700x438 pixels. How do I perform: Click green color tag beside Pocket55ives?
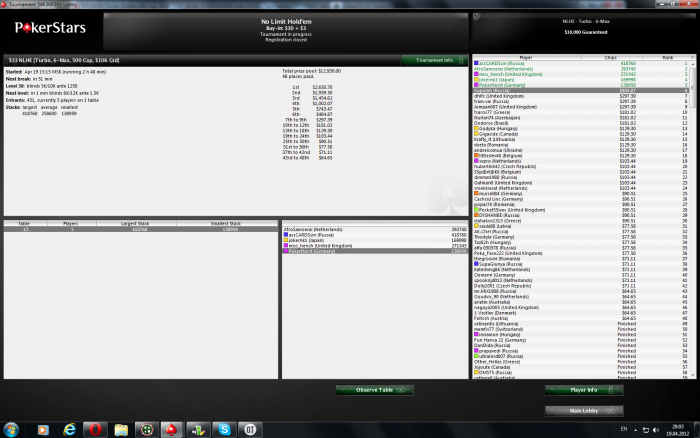[x=476, y=210]
